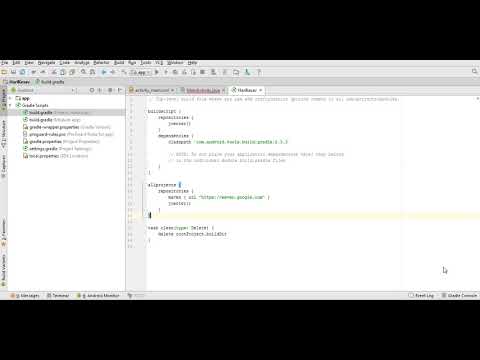
Task: Open the Help menu
Action: point(192,63)
